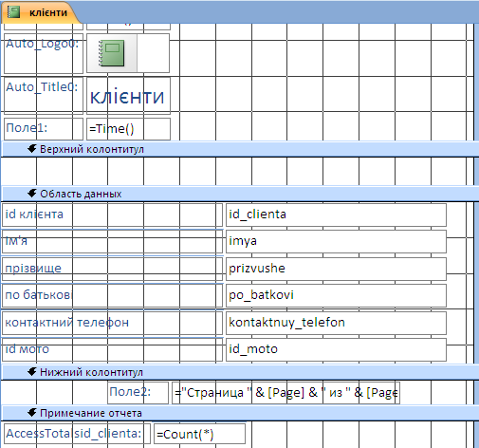Click the arrow icon of Верхний колонтитул
Screen dimensions: 479x448
pyautogui.click(x=32, y=149)
